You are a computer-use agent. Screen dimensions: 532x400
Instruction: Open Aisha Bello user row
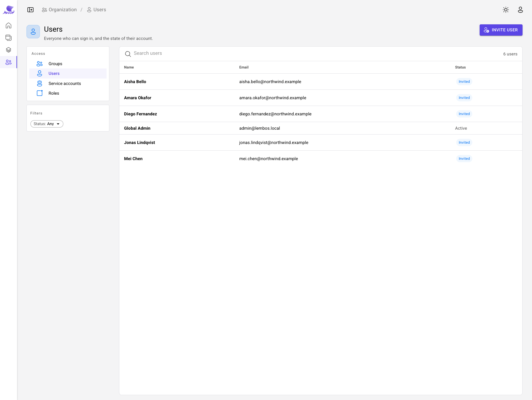tap(321, 82)
